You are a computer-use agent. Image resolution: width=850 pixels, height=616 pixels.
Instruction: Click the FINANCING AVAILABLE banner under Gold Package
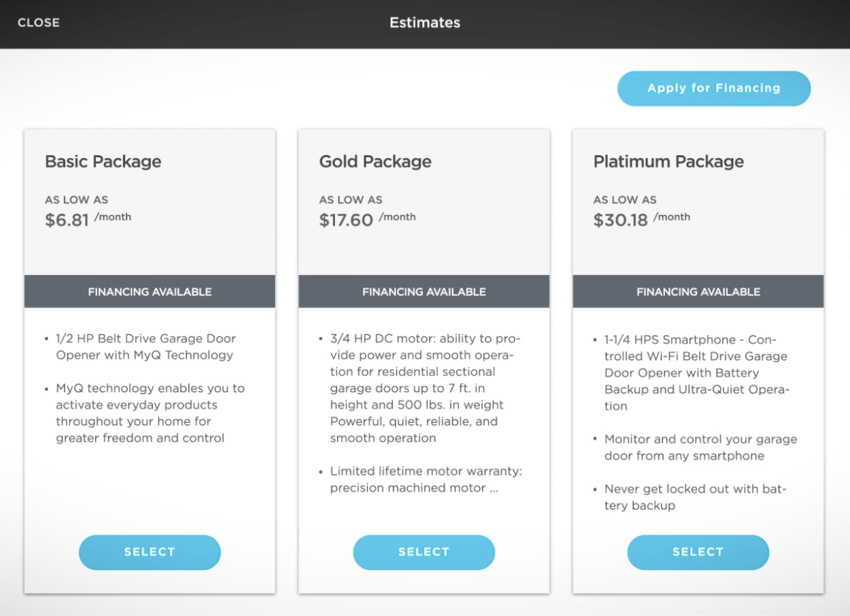click(424, 290)
